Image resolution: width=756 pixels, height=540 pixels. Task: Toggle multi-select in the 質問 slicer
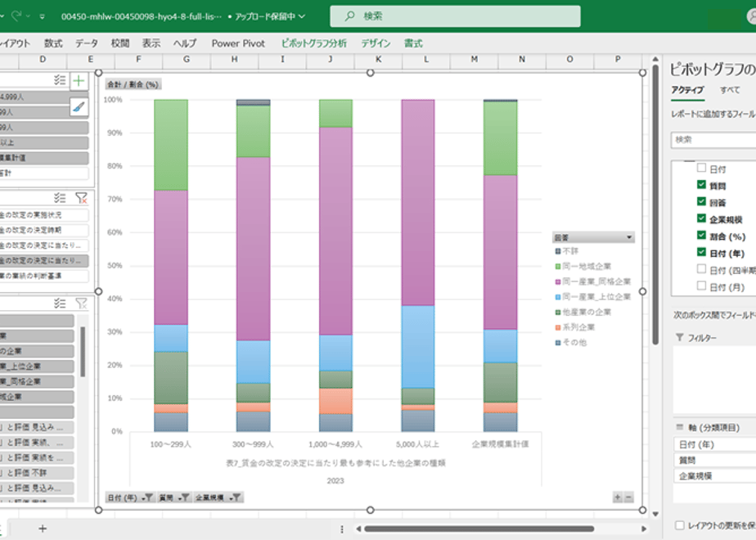(60, 198)
